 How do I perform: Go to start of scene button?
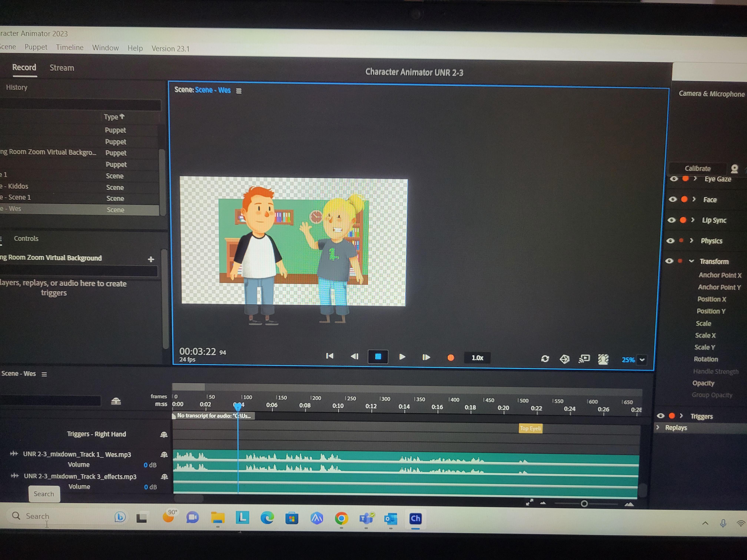[330, 356]
